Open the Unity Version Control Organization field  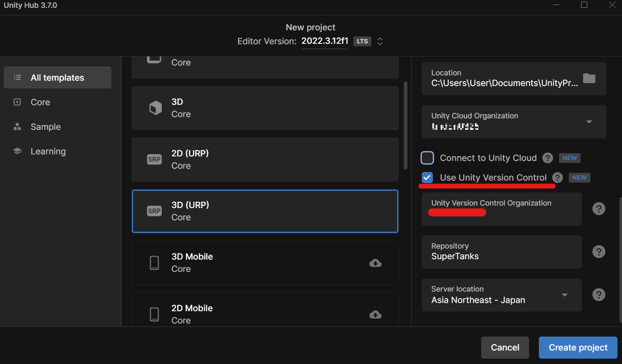point(502,209)
